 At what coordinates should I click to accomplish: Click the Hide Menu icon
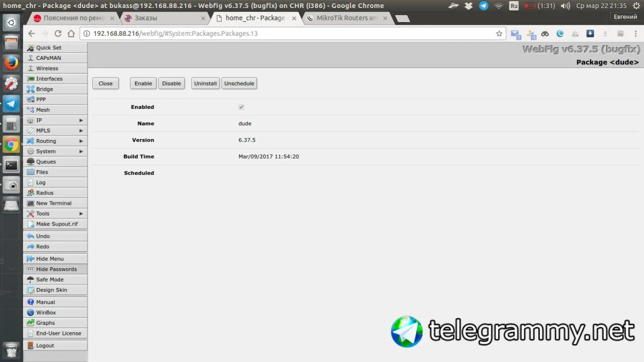[x=31, y=259]
